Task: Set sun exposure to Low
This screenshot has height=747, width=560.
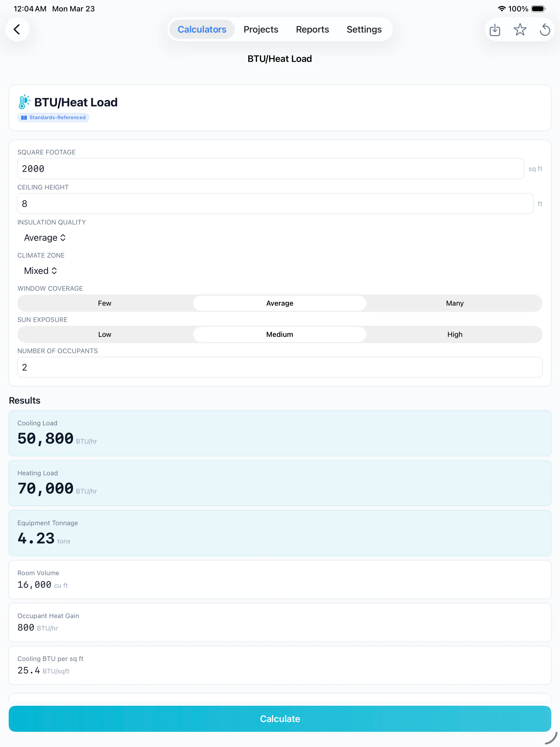Action: click(x=105, y=334)
